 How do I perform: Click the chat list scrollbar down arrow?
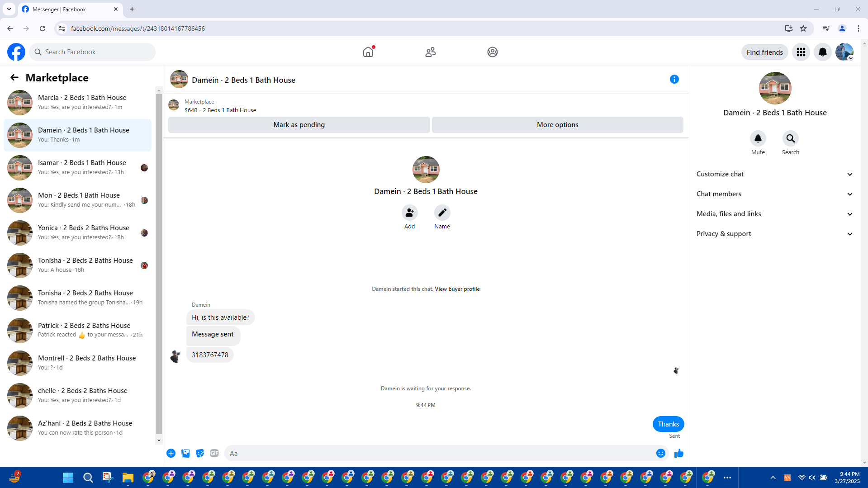(159, 441)
